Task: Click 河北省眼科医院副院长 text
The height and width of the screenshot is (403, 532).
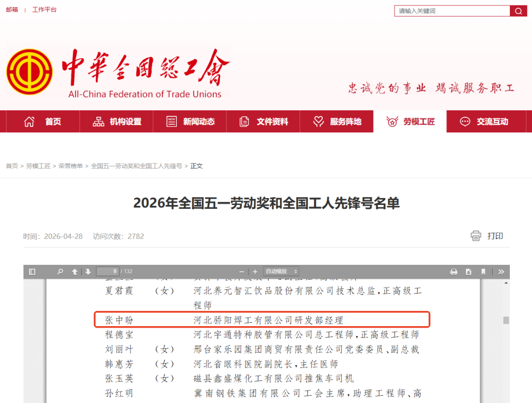Action: [x=243, y=364]
